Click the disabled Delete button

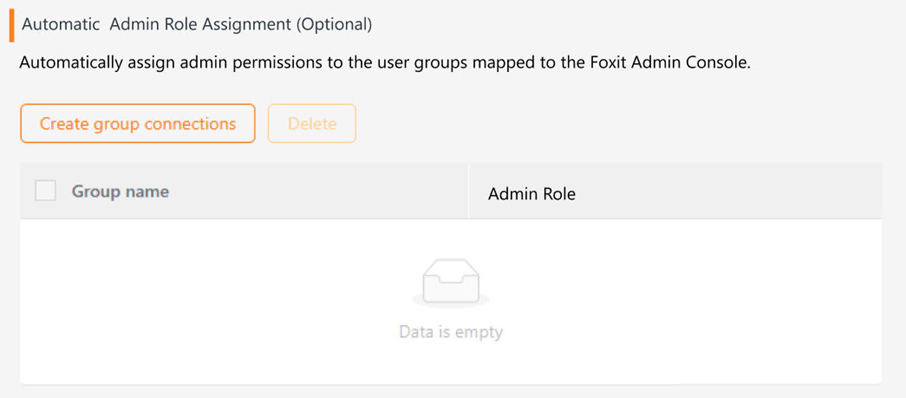coord(312,123)
